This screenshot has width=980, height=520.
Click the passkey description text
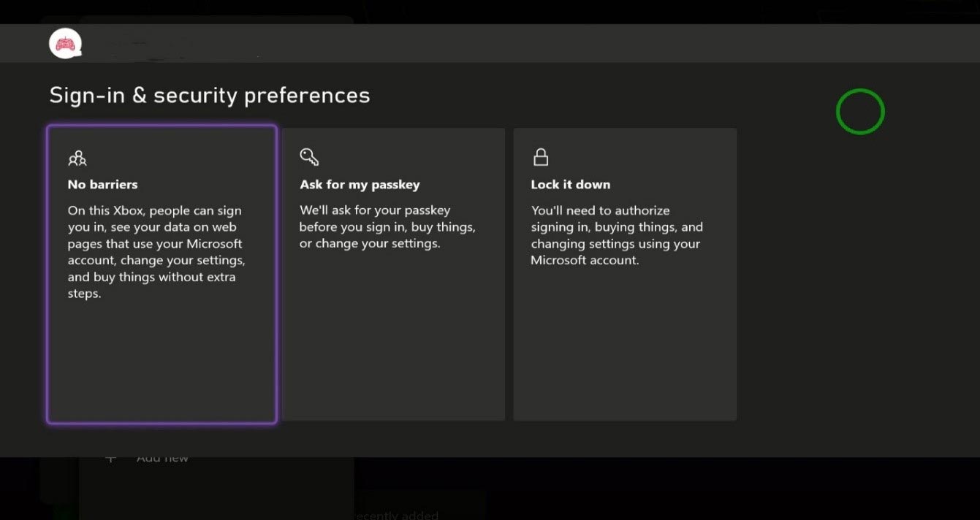pyautogui.click(x=387, y=227)
